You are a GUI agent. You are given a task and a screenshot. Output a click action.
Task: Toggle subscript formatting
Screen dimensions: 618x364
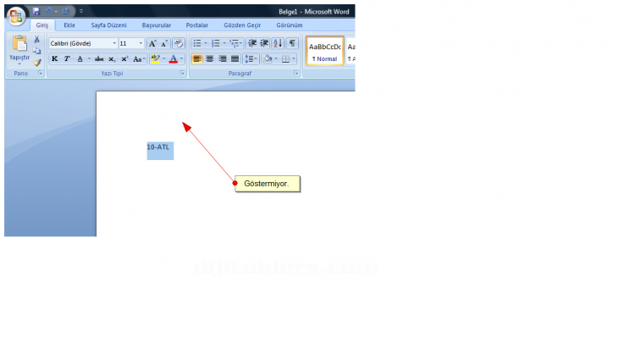(x=112, y=58)
